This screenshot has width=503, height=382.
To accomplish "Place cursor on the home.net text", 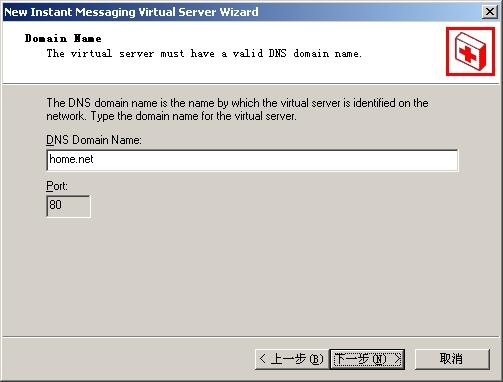I will coord(71,159).
